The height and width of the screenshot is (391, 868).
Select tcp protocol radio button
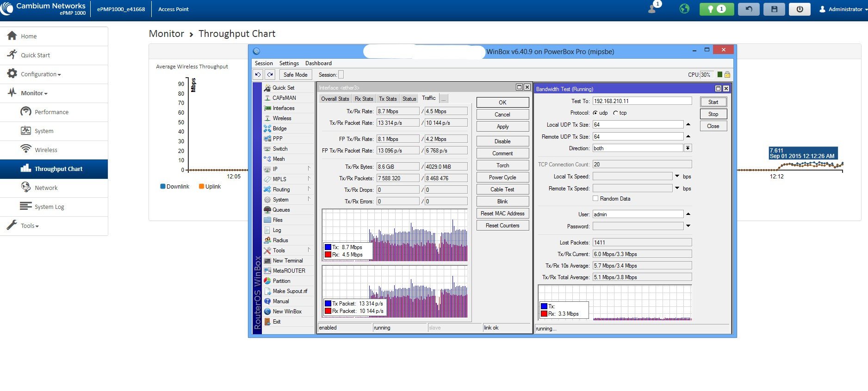point(615,113)
